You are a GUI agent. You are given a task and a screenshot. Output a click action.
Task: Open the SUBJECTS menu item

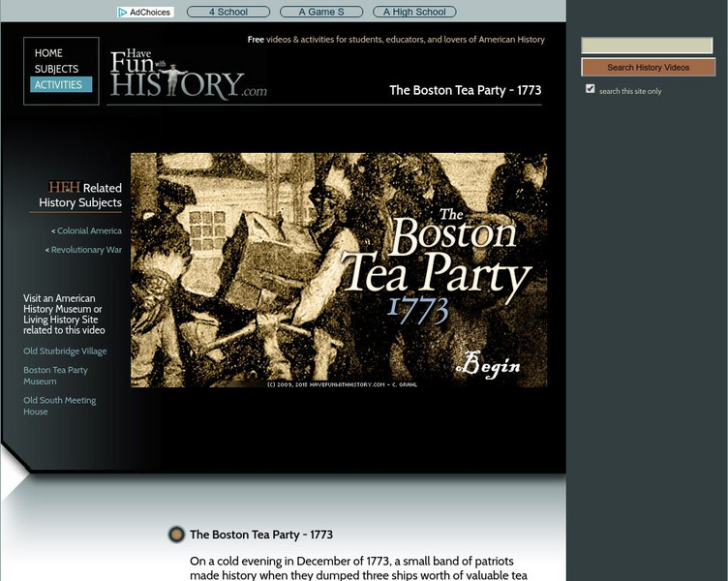point(56,70)
